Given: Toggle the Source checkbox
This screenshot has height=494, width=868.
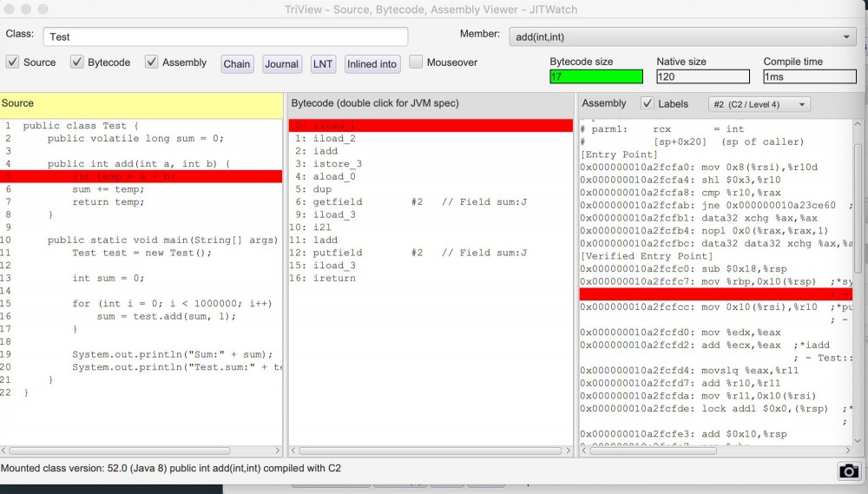Looking at the screenshot, I should (x=12, y=62).
